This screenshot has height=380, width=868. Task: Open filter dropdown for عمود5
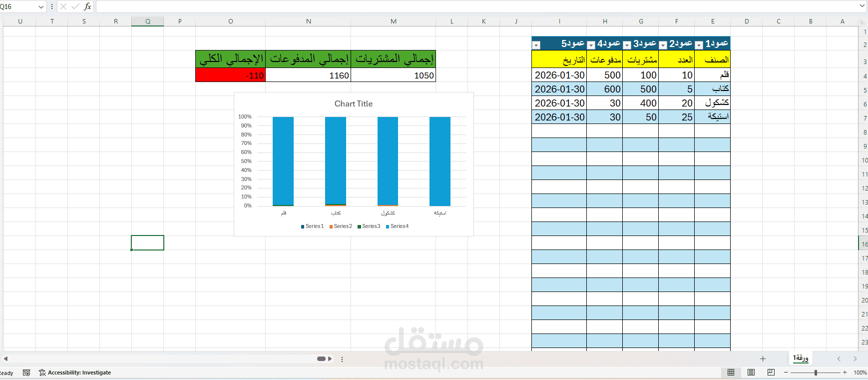pyautogui.click(x=536, y=45)
